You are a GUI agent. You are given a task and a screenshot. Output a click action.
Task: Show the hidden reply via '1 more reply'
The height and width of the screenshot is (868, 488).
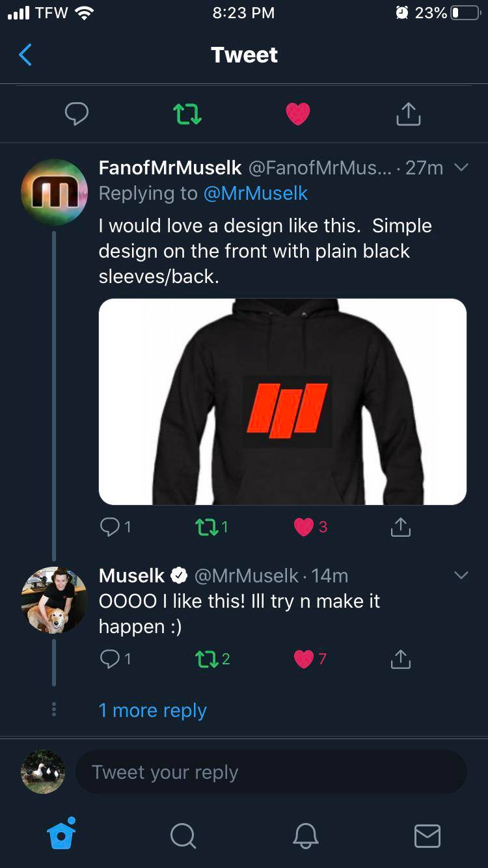[152, 710]
